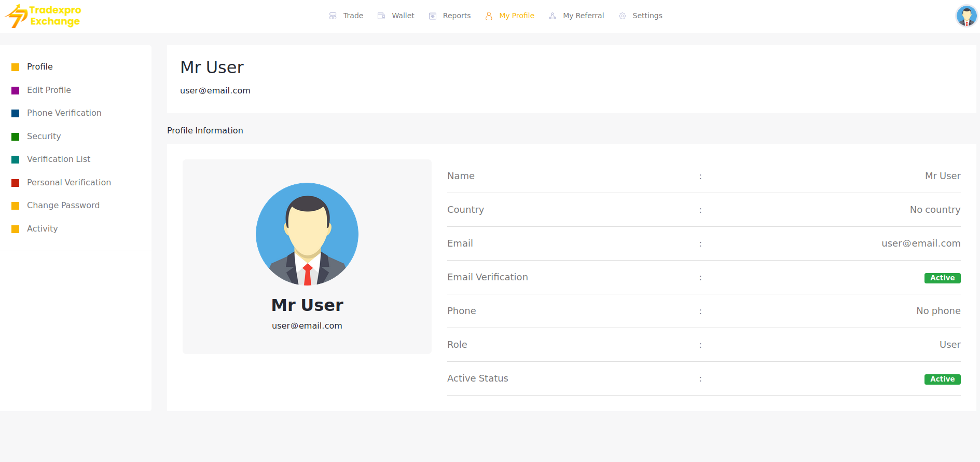Click the My Referral network icon
The image size is (980, 462).
[x=553, y=16]
